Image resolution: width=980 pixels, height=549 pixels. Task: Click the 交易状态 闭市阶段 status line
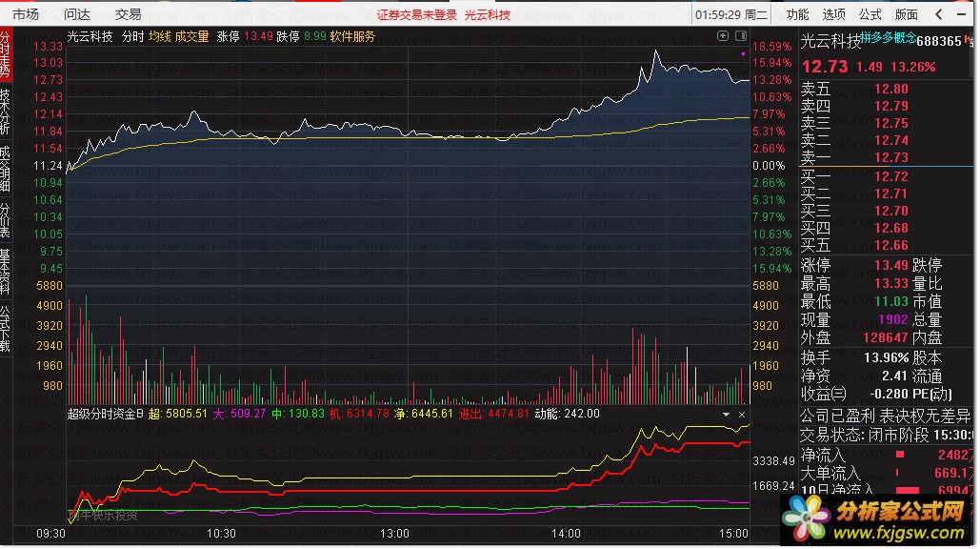point(887,435)
